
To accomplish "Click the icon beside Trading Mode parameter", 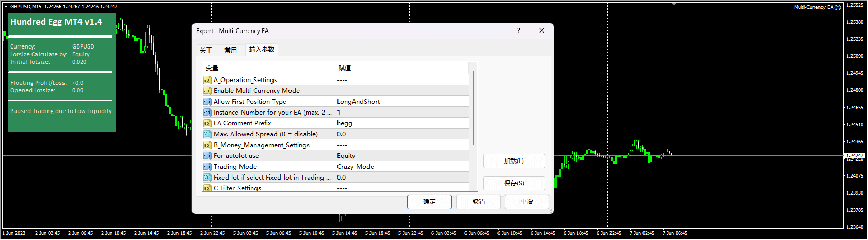I will click(207, 167).
